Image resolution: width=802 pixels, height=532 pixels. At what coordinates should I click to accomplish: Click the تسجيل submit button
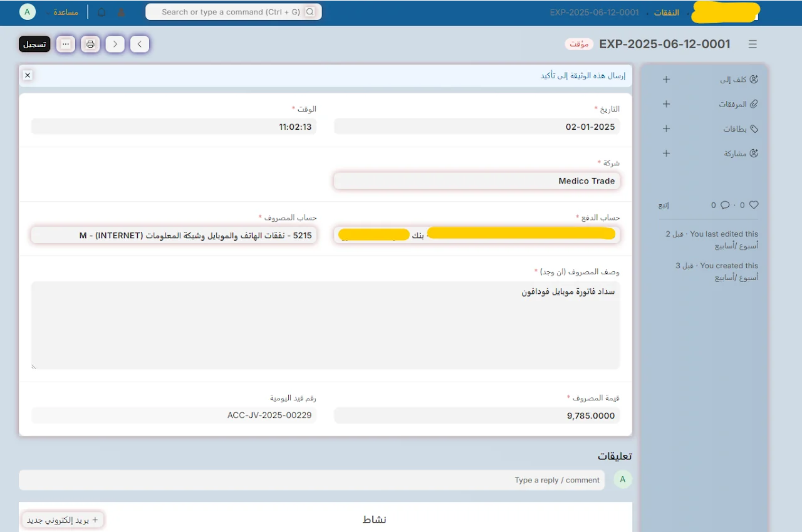tap(34, 44)
